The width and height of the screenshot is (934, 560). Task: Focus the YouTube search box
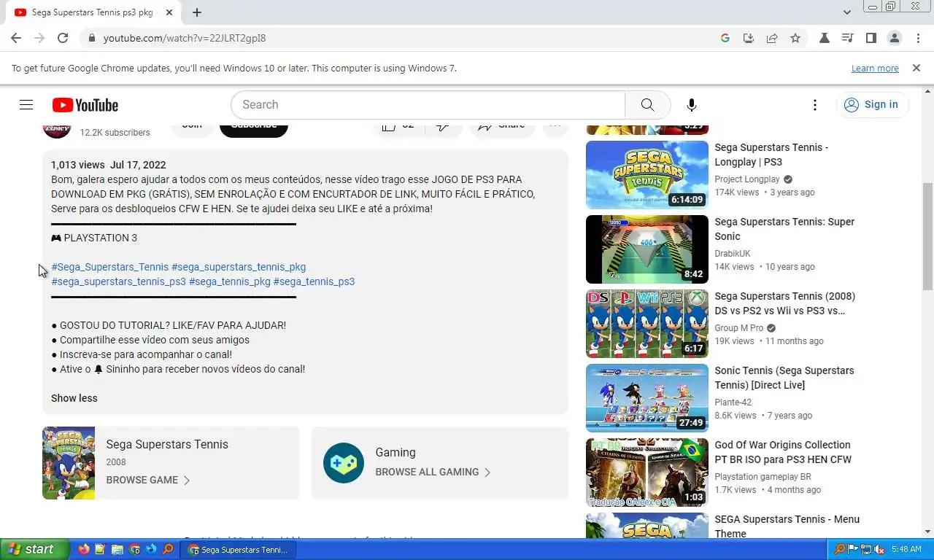pyautogui.click(x=428, y=105)
